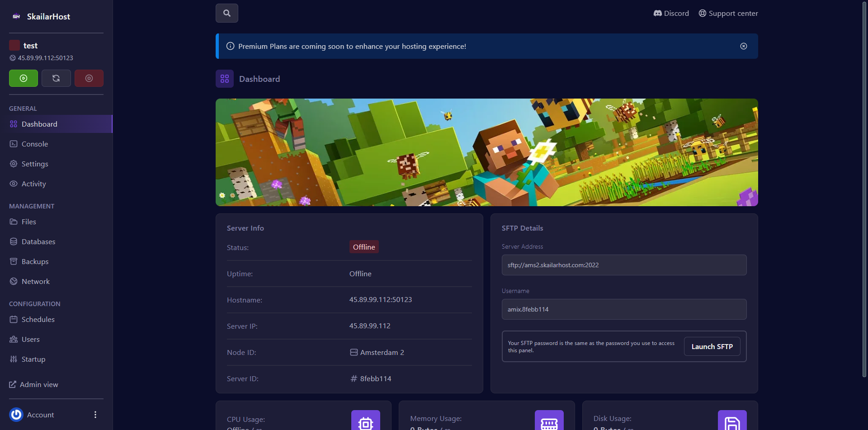Open account options with the three-dot menu

pos(95,414)
